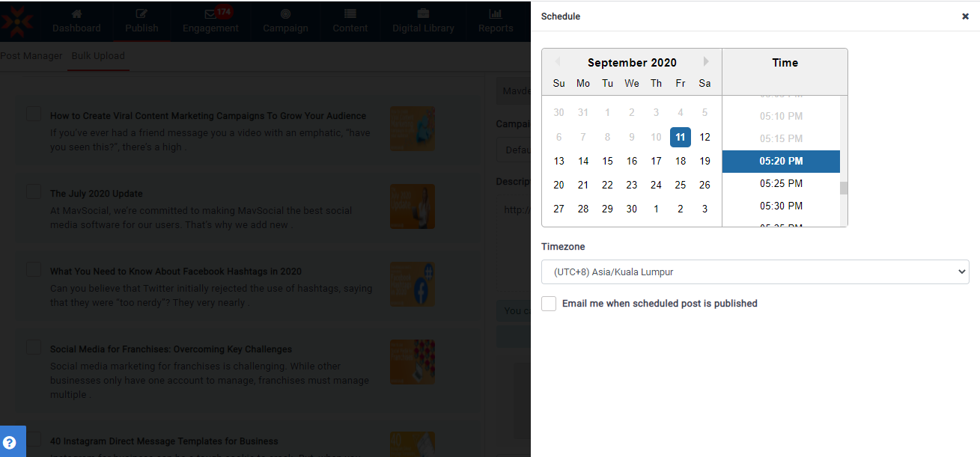This screenshot has width=980, height=457.
Task: Choose the 05:25 PM time slot
Action: pyautogui.click(x=781, y=183)
